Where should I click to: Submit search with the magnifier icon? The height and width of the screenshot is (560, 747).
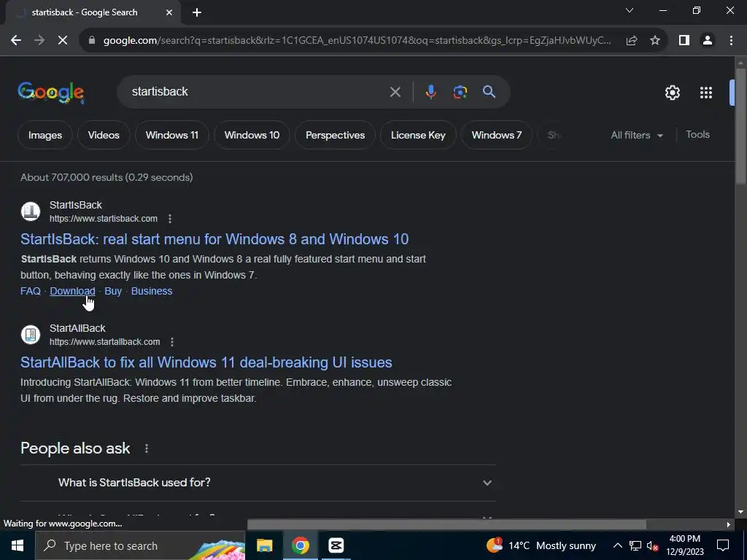(x=489, y=92)
